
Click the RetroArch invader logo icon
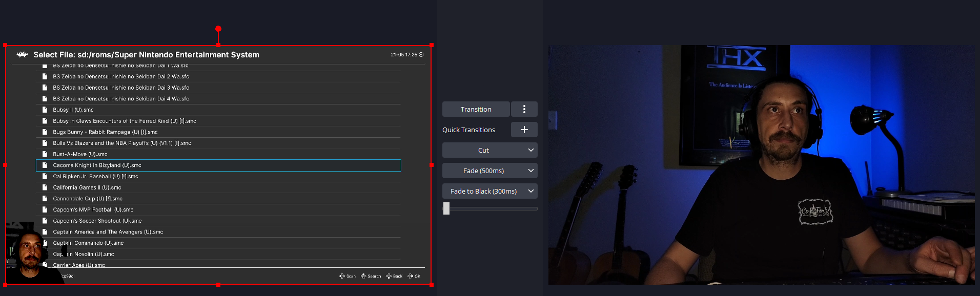(x=22, y=54)
